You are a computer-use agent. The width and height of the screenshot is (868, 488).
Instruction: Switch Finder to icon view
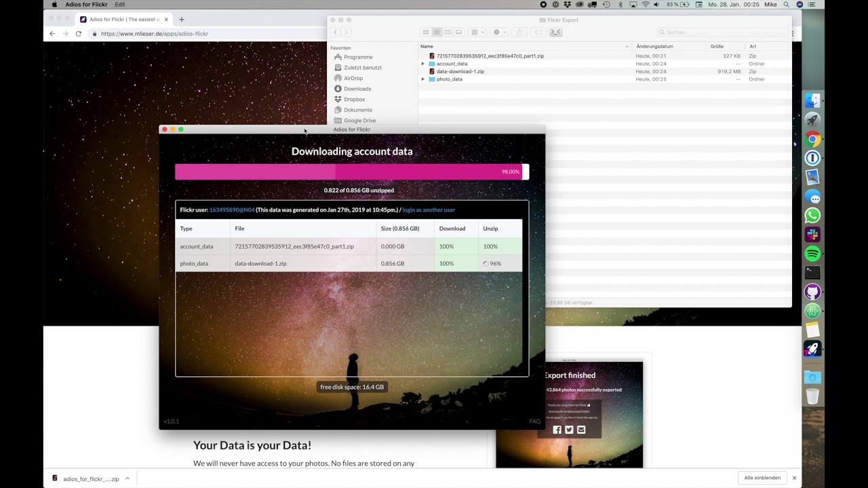(426, 32)
